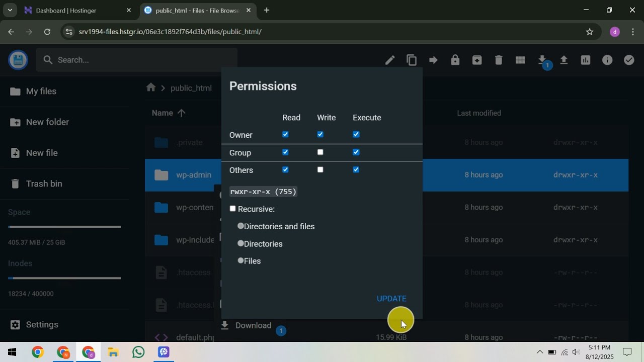Screen dimensions: 644x362
Task: Click the upload toolbar icon
Action: click(x=564, y=60)
